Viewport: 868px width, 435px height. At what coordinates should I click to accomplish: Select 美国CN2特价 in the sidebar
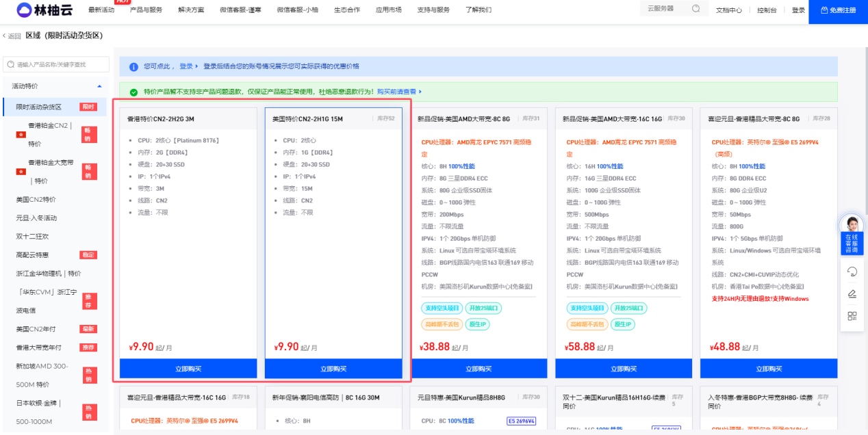pos(36,200)
